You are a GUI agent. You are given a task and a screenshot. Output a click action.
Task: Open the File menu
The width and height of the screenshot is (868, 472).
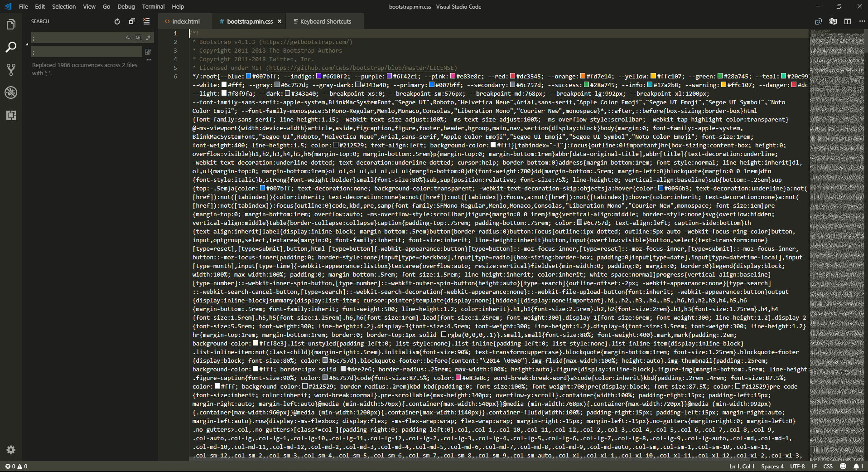pyautogui.click(x=24, y=6)
